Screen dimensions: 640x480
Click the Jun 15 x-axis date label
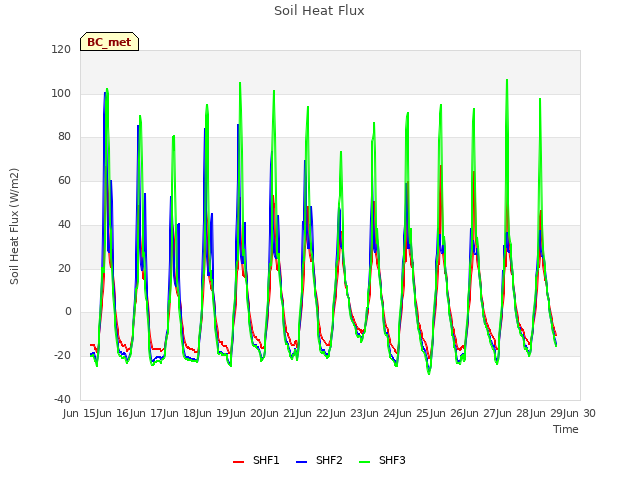tap(81, 413)
